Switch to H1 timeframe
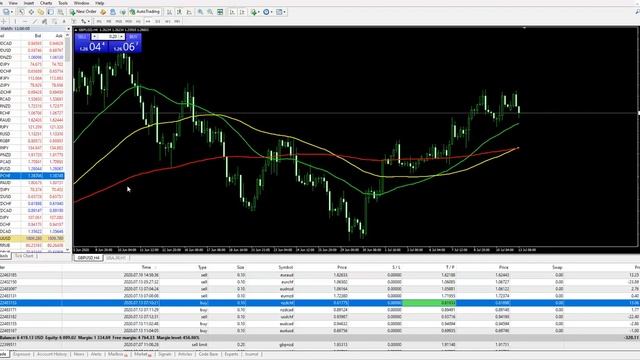The height and width of the screenshot is (360, 640). point(138,21)
